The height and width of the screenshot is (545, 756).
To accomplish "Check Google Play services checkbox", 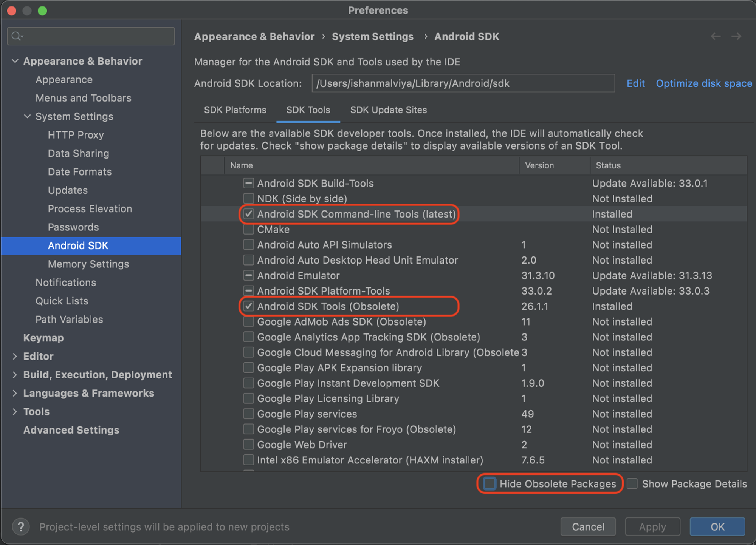I will click(x=248, y=414).
